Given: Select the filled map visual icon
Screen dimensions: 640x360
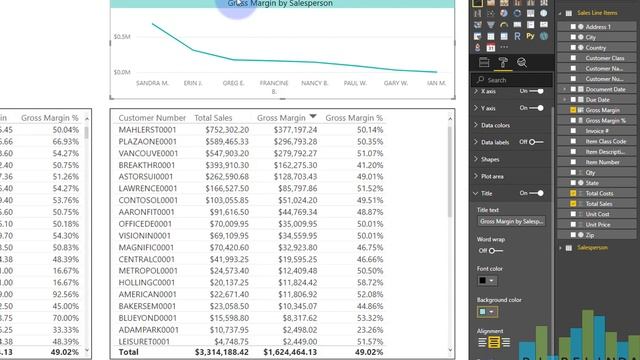Looking at the screenshot, I should coord(478,24).
